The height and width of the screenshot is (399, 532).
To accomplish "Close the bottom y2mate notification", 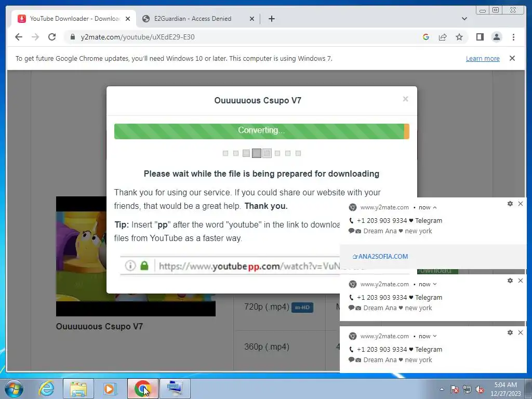I will pos(521,332).
